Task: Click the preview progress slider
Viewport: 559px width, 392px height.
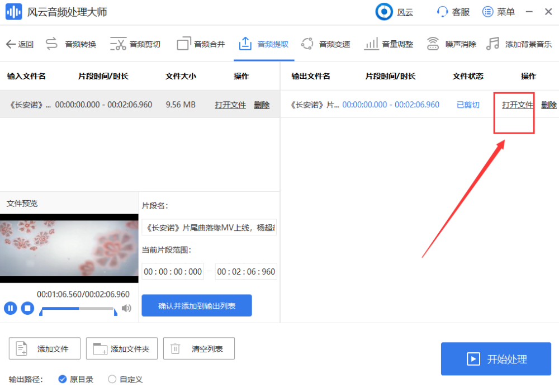Action: click(78, 309)
